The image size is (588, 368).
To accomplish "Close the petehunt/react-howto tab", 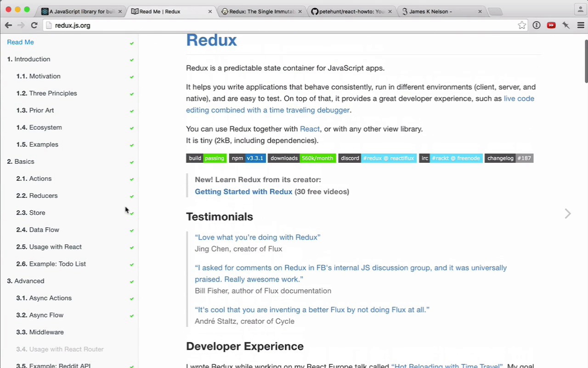I will [x=390, y=11].
